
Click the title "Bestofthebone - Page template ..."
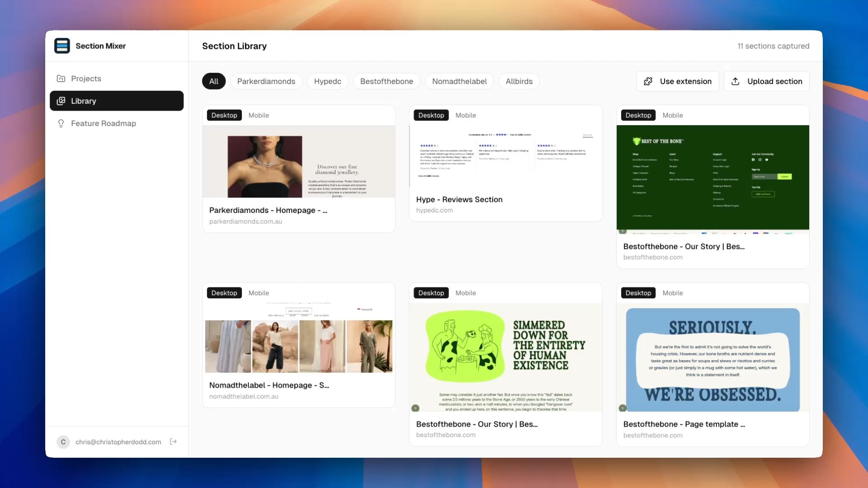click(x=684, y=424)
